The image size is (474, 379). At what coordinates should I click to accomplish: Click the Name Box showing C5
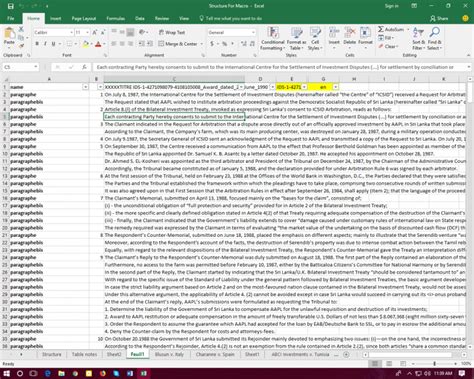coord(21,67)
